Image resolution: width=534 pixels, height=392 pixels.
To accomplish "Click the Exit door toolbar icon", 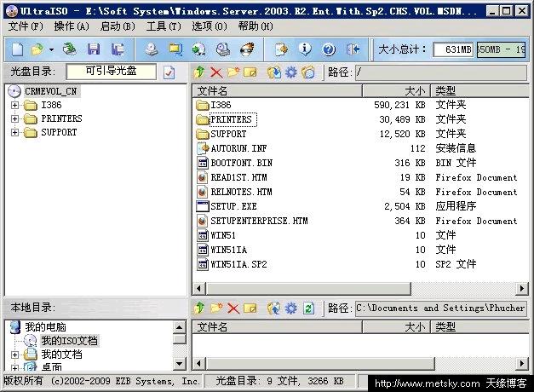I will pos(353,49).
